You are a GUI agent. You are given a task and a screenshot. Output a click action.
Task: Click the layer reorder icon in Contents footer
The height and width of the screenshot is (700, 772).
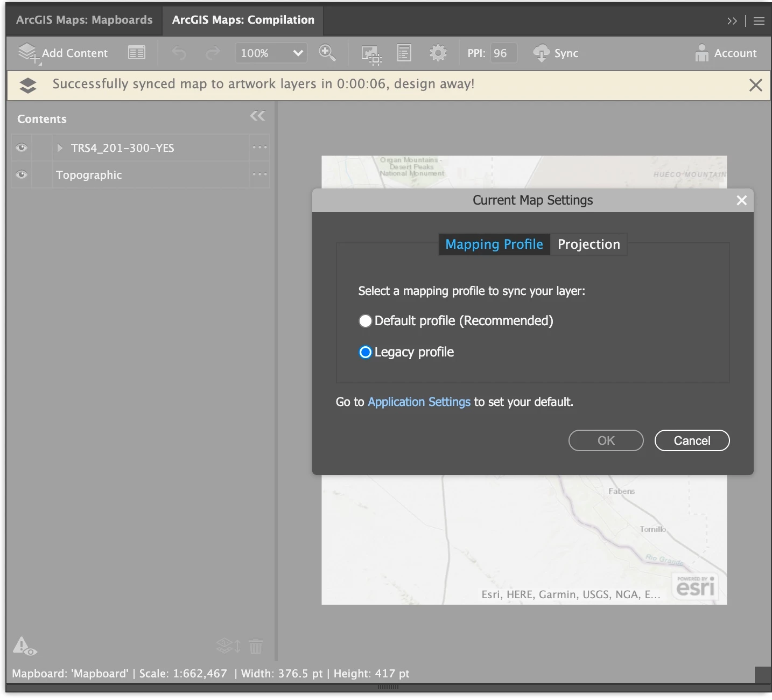coord(228,646)
